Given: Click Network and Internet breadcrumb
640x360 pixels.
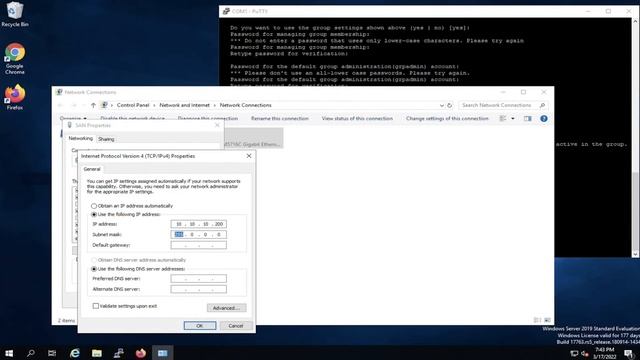Looking at the screenshot, I should (x=184, y=105).
